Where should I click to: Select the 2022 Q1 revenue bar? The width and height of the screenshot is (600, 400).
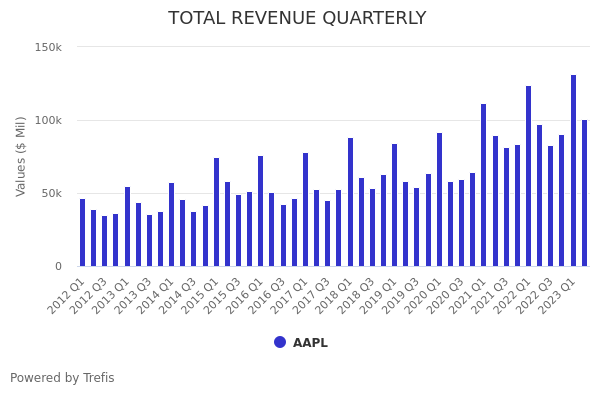point(529,176)
